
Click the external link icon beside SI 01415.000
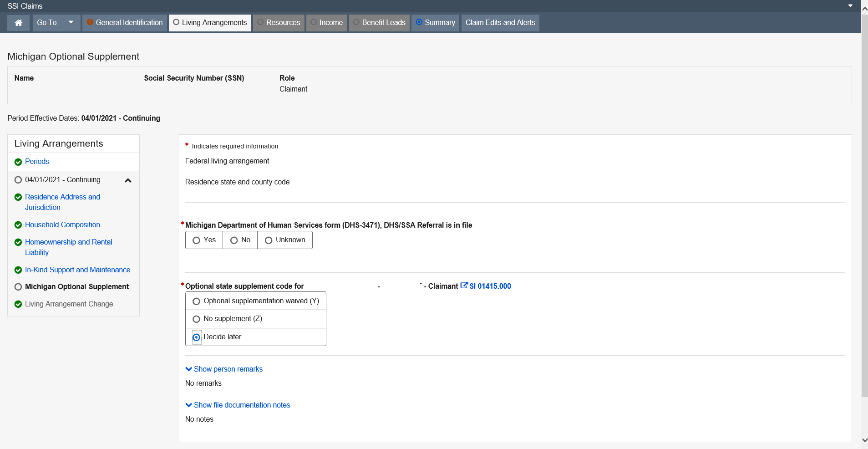464,286
